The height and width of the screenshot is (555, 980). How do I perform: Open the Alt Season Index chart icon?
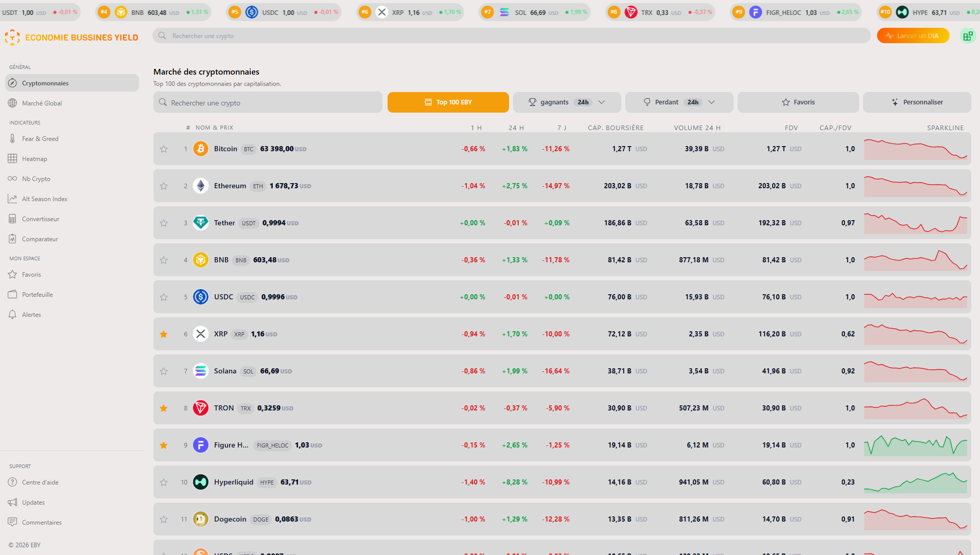pyautogui.click(x=12, y=199)
